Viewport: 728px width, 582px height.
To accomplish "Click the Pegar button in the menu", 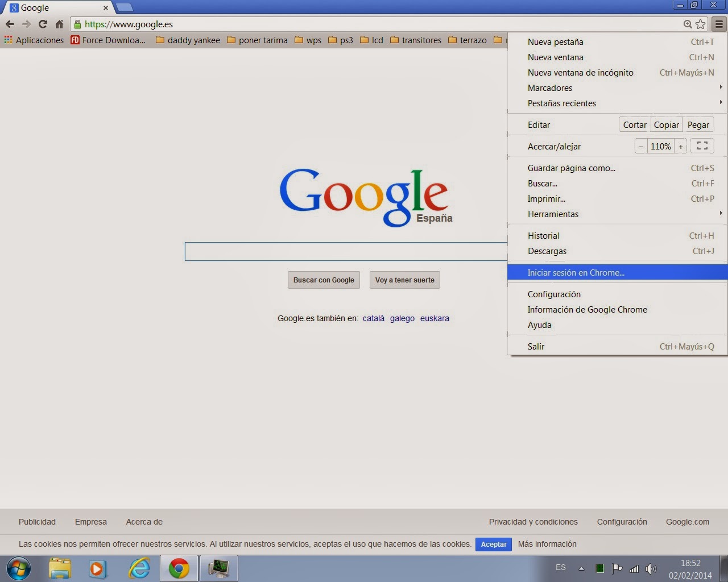I will point(698,125).
